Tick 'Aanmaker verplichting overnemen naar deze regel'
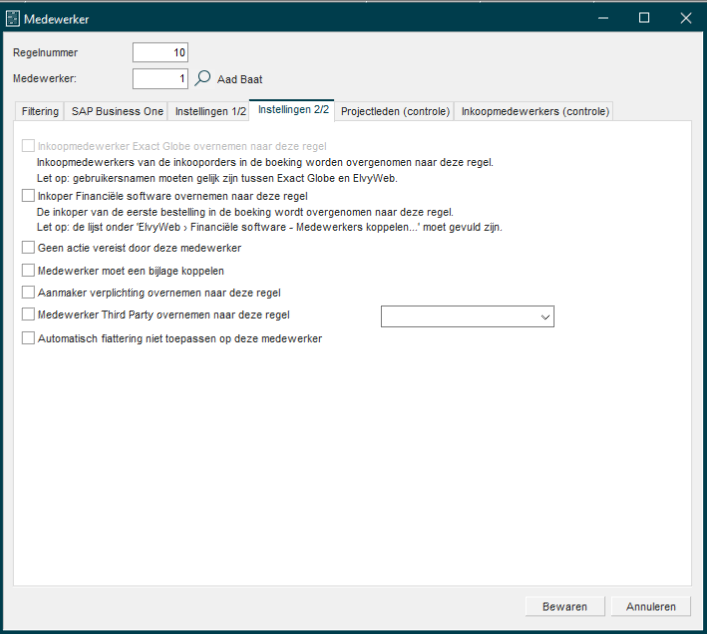Image resolution: width=707 pixels, height=634 pixels. (x=28, y=293)
